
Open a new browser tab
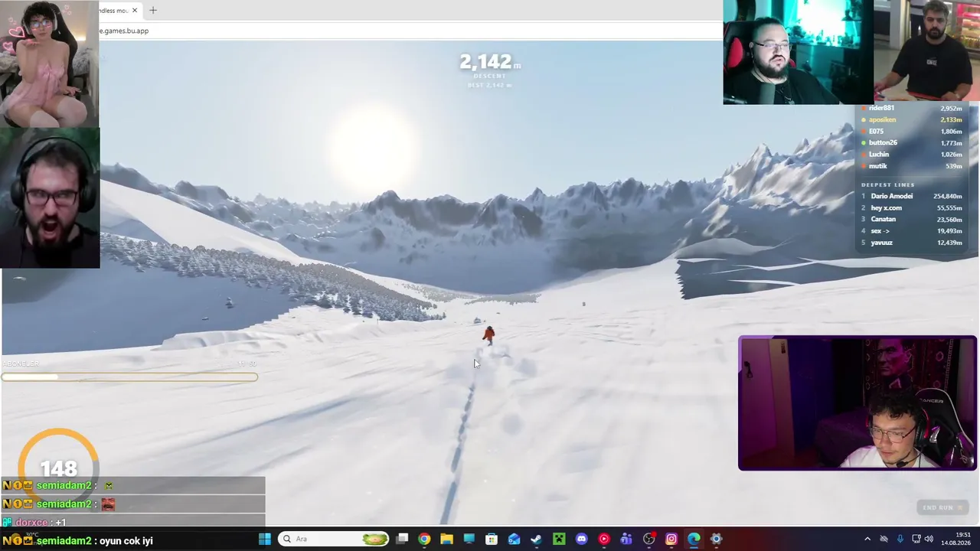153,10
